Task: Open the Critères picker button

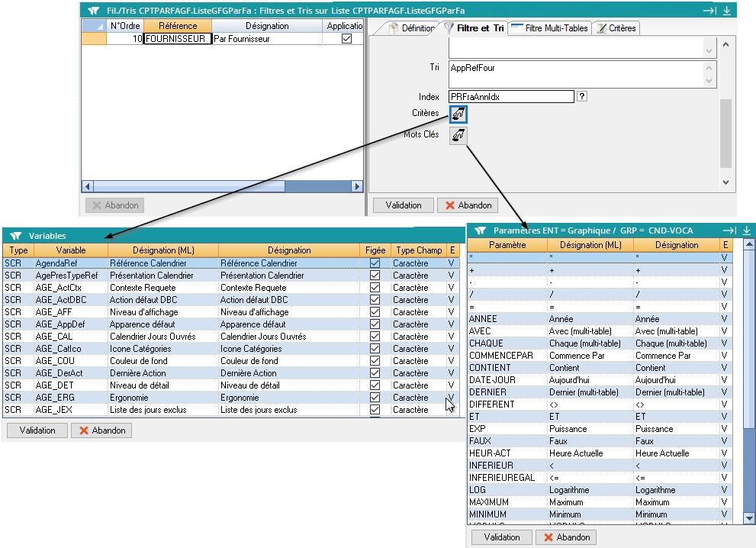Action: click(458, 114)
